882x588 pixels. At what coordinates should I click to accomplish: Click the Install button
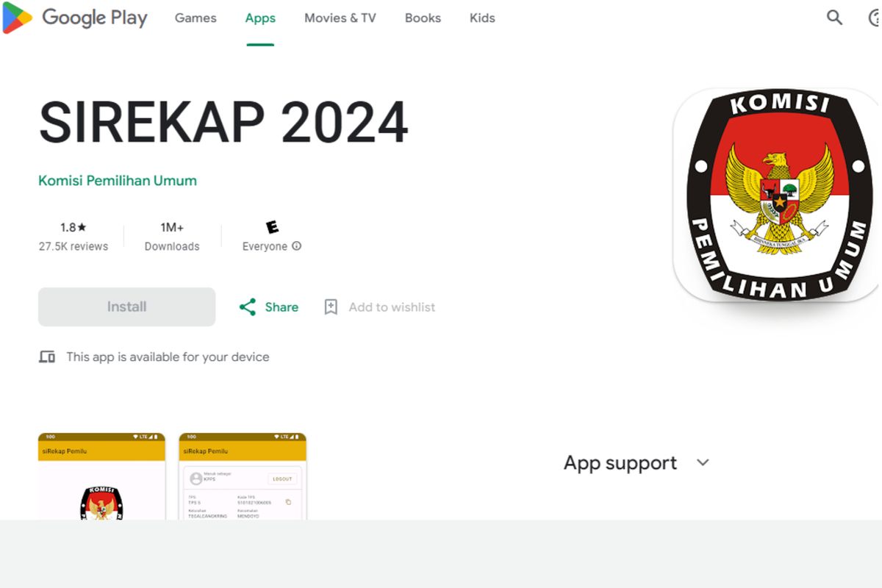126,306
